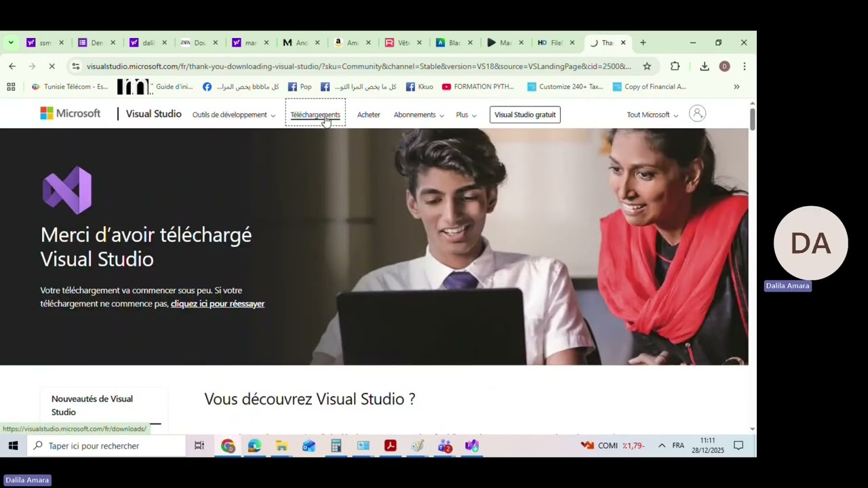Open Calculator from taskbar
868x488 pixels.
click(x=336, y=446)
